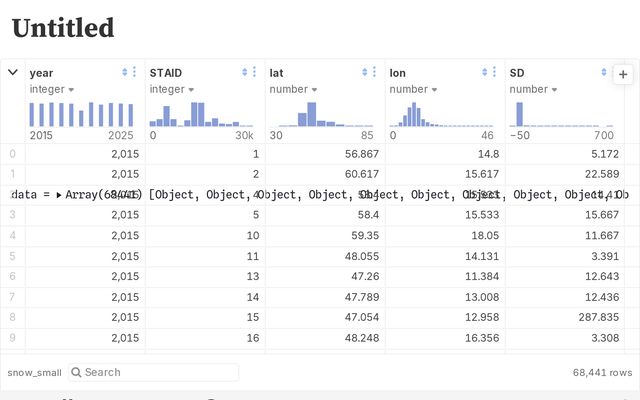Sort the lon column
640x400 pixels.
pyautogui.click(x=485, y=73)
